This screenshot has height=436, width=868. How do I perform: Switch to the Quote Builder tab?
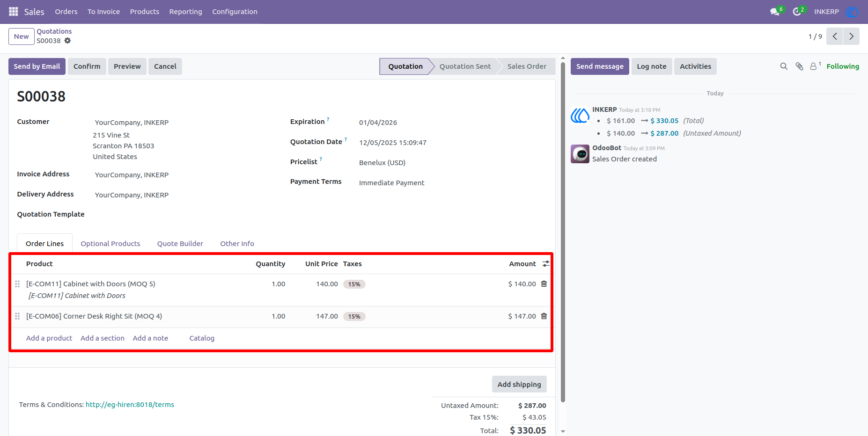180,244
